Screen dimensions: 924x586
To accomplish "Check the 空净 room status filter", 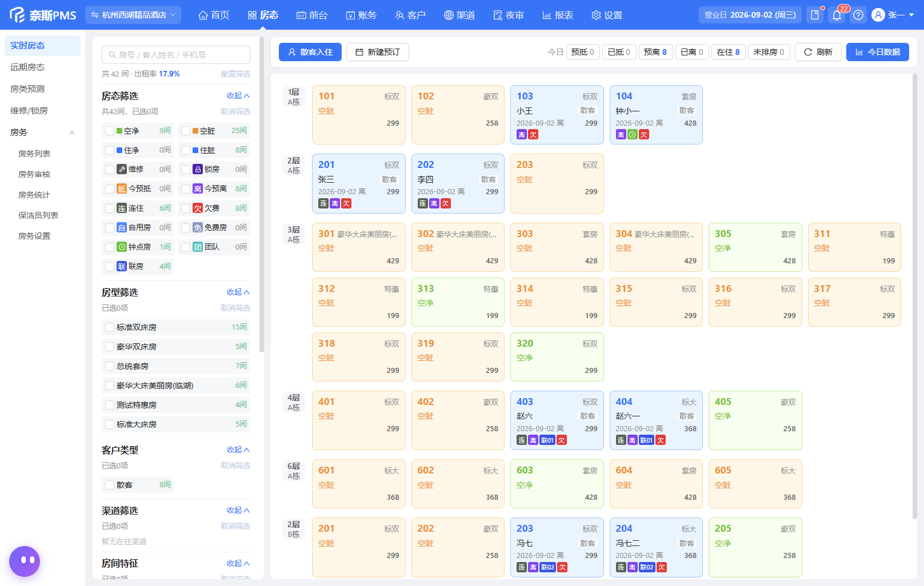I will click(x=110, y=131).
